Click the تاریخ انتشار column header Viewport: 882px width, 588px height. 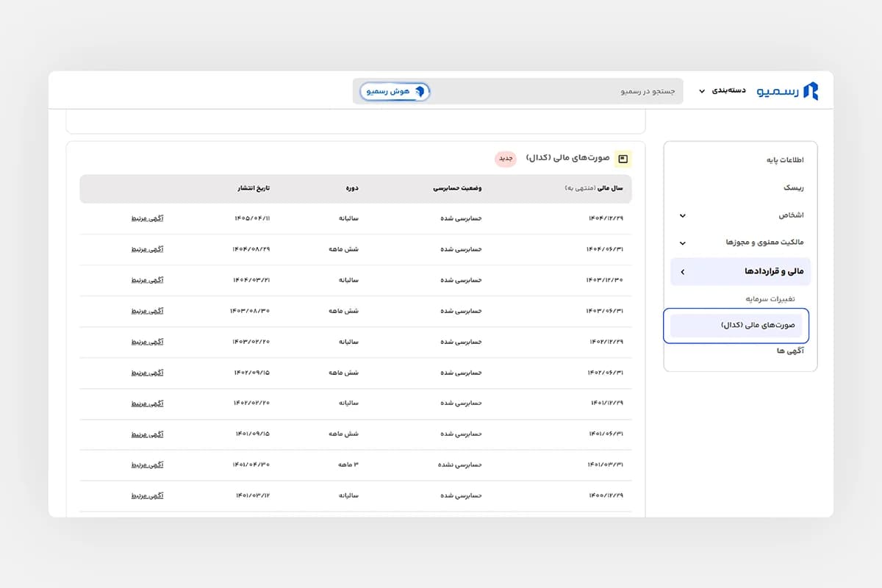coord(253,189)
